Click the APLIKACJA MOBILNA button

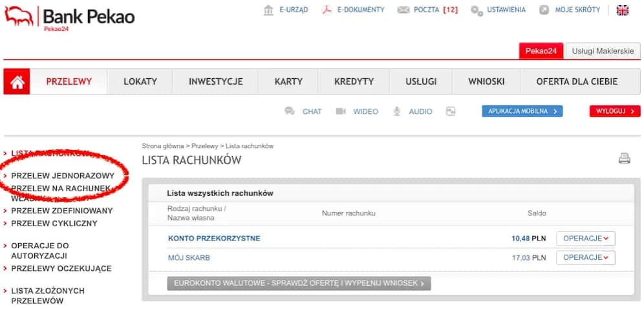(522, 111)
